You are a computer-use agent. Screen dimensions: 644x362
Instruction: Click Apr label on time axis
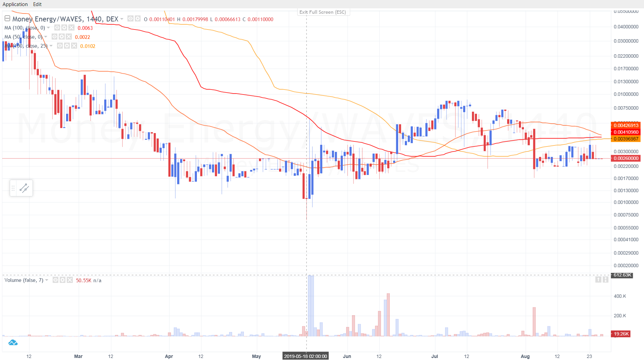pyautogui.click(x=169, y=356)
